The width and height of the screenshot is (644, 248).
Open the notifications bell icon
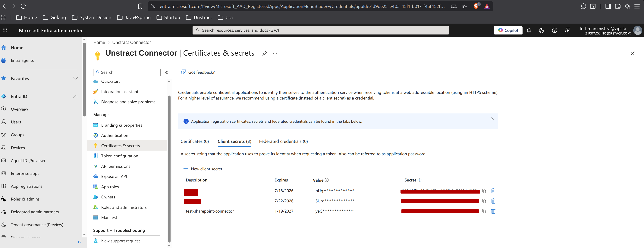click(529, 30)
